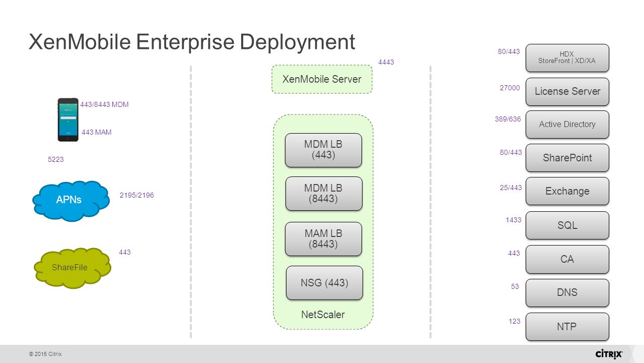Select the 443 label beside CA box

pos(514,253)
